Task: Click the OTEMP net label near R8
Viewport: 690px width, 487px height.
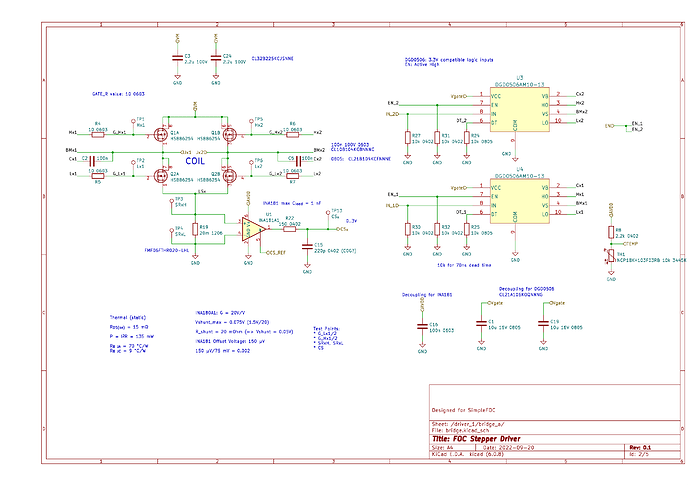Action: 631,244
